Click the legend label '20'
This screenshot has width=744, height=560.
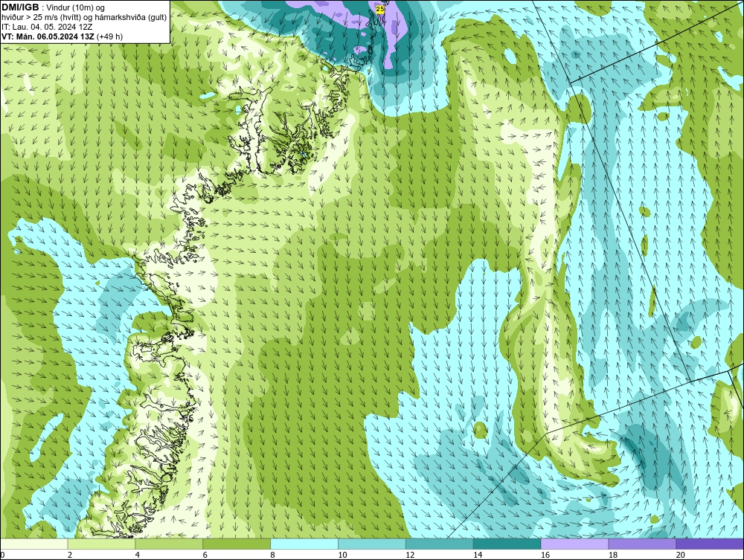click(x=681, y=555)
